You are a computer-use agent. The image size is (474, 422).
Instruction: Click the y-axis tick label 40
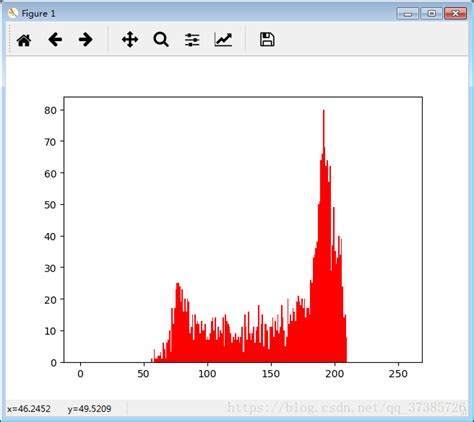[x=50, y=237]
